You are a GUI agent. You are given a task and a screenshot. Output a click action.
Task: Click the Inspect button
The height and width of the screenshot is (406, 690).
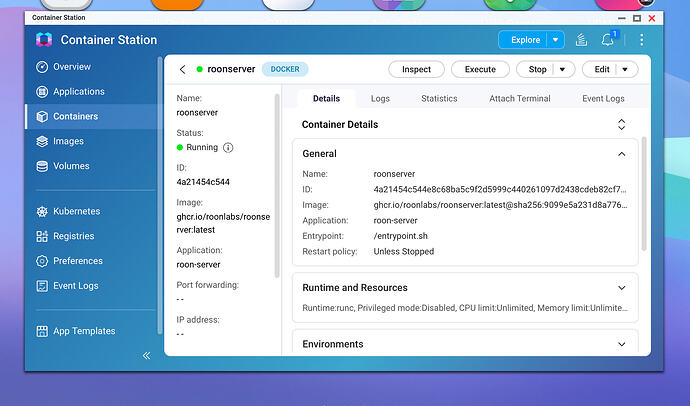(416, 69)
